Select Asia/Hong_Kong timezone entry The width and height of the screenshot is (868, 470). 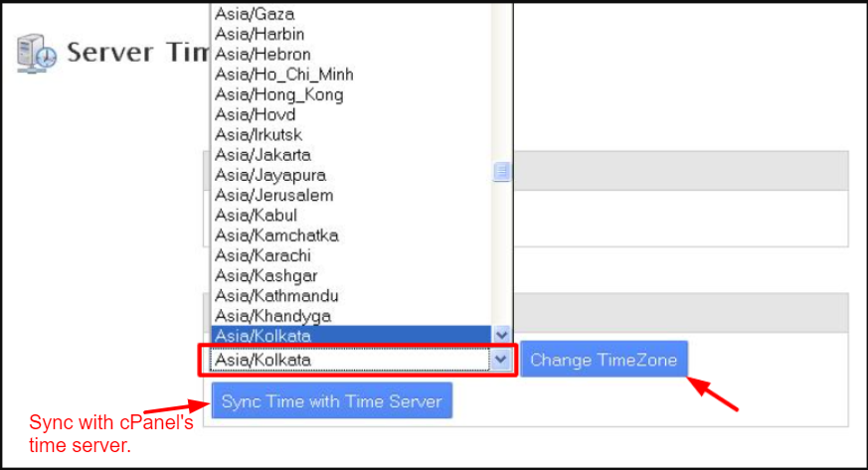click(351, 94)
